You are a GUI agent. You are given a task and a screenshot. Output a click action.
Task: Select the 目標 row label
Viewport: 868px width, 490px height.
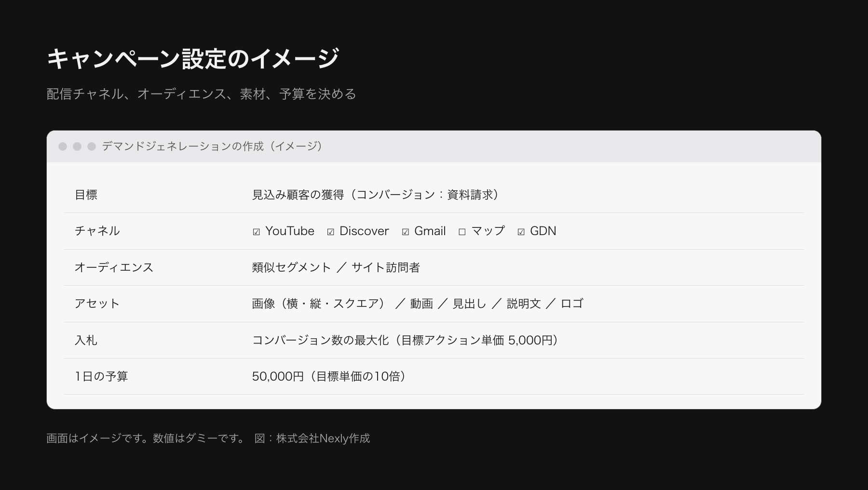[x=86, y=195]
